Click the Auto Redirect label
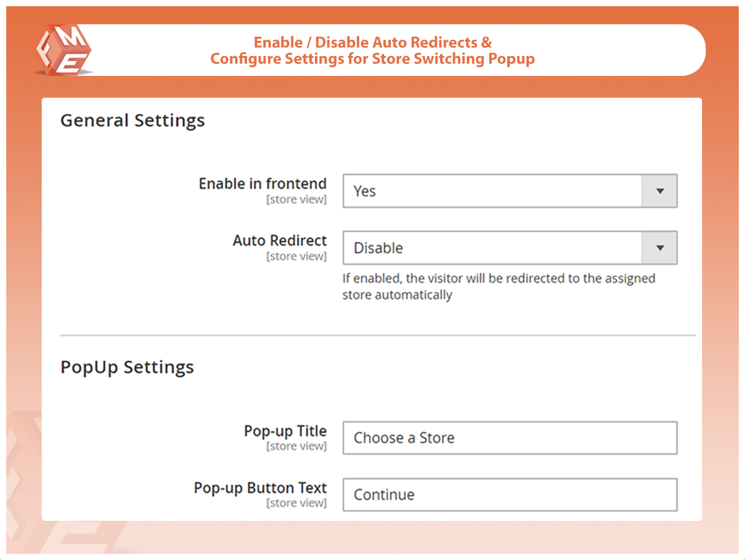Image resolution: width=745 pixels, height=560 pixels. (279, 240)
